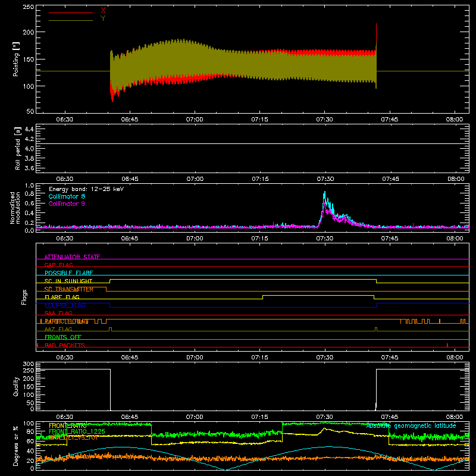
Task: Click 07:15 tick under the Flags plot
Action: [x=259, y=358]
